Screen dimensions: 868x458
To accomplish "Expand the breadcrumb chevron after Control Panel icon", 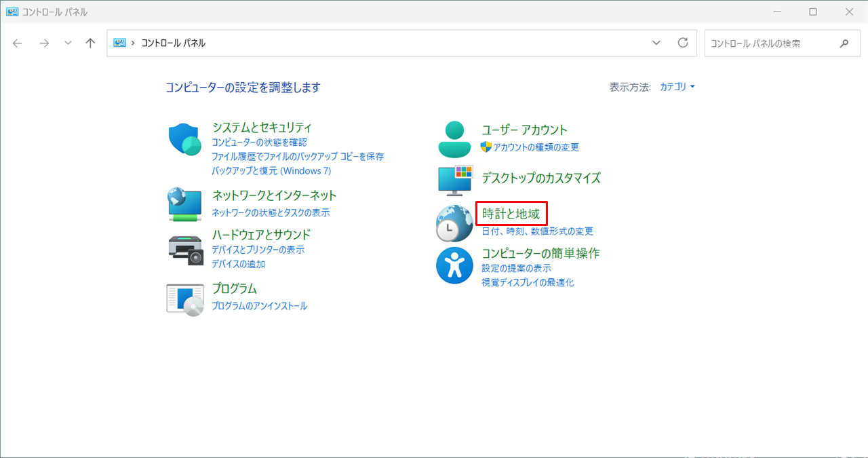I will pos(134,43).
